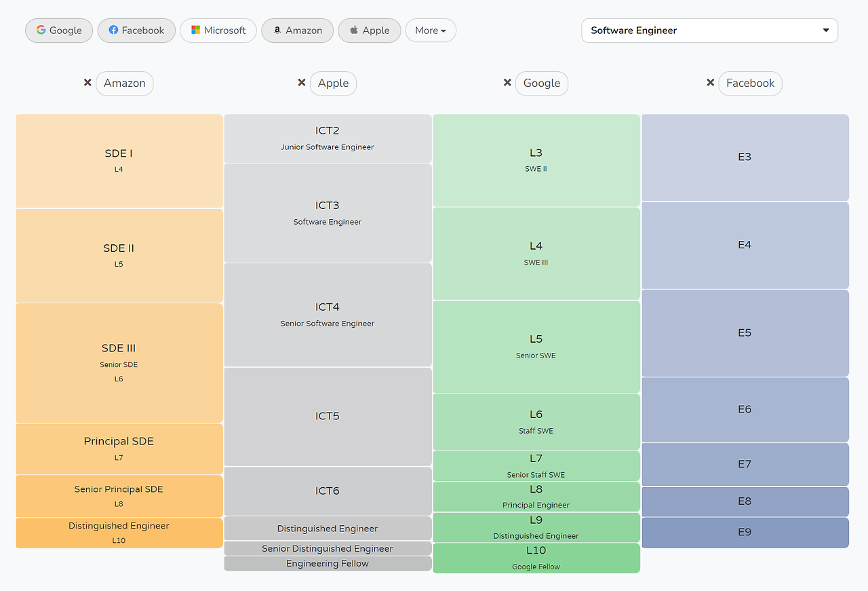The image size is (868, 591).
Task: Select the Facebook E7 level block
Action: pos(745,465)
